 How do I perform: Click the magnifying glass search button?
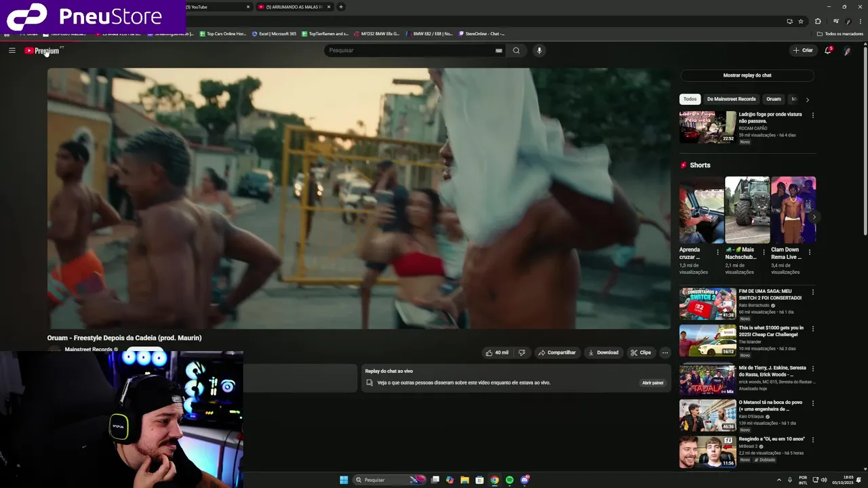[x=516, y=50]
